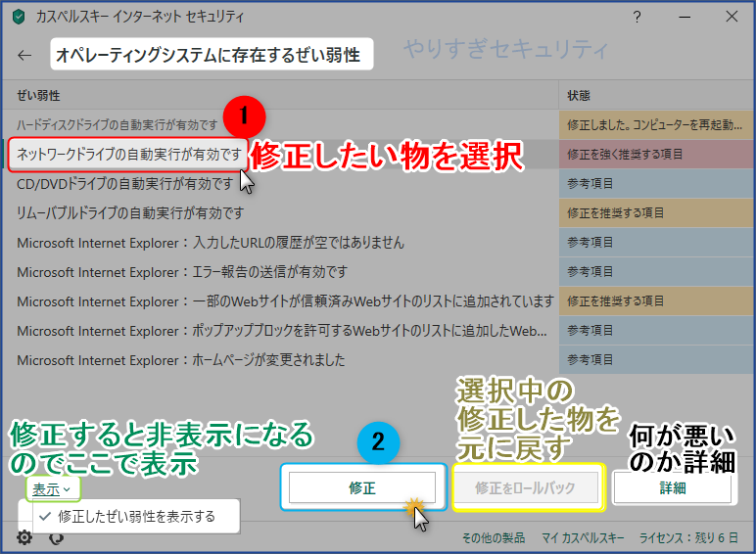Click the 詳細 button
This screenshot has width=756, height=554.
pyautogui.click(x=672, y=488)
